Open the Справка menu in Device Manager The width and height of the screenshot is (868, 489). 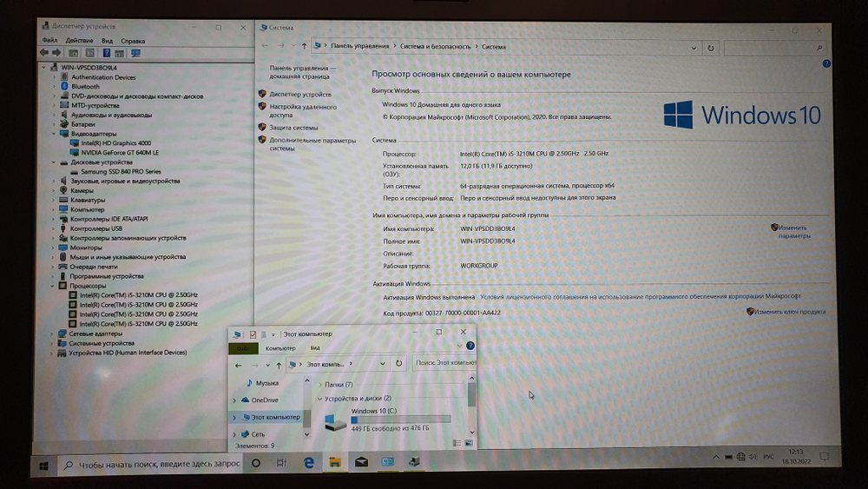(x=133, y=41)
